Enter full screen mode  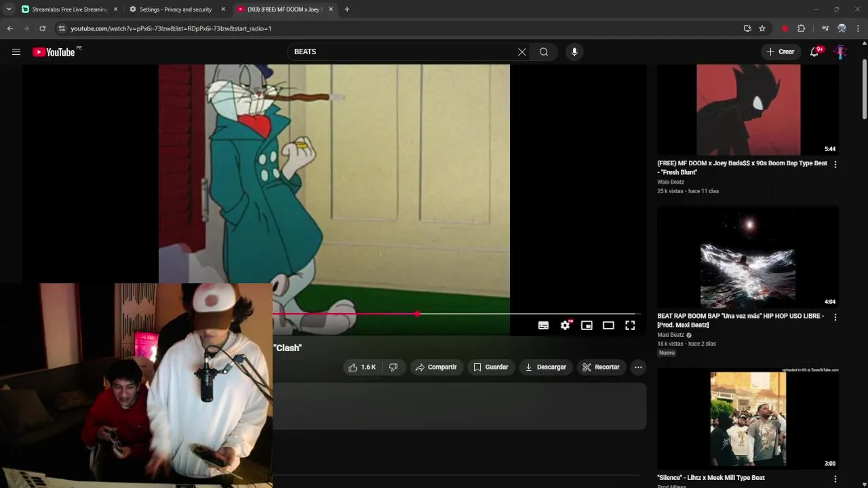click(x=630, y=325)
